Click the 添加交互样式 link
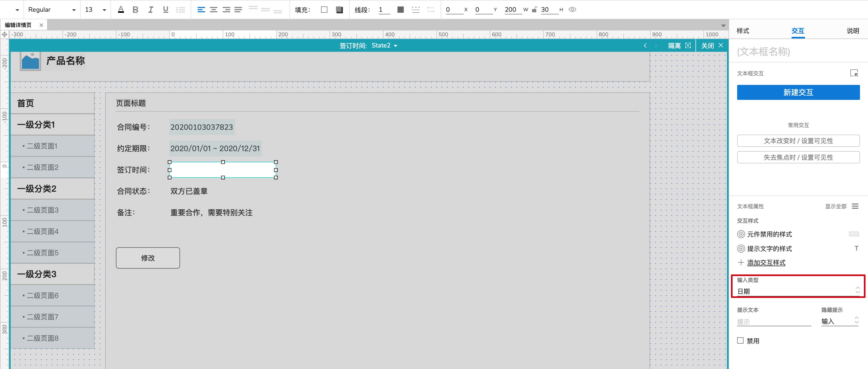The width and height of the screenshot is (868, 369). coord(766,262)
